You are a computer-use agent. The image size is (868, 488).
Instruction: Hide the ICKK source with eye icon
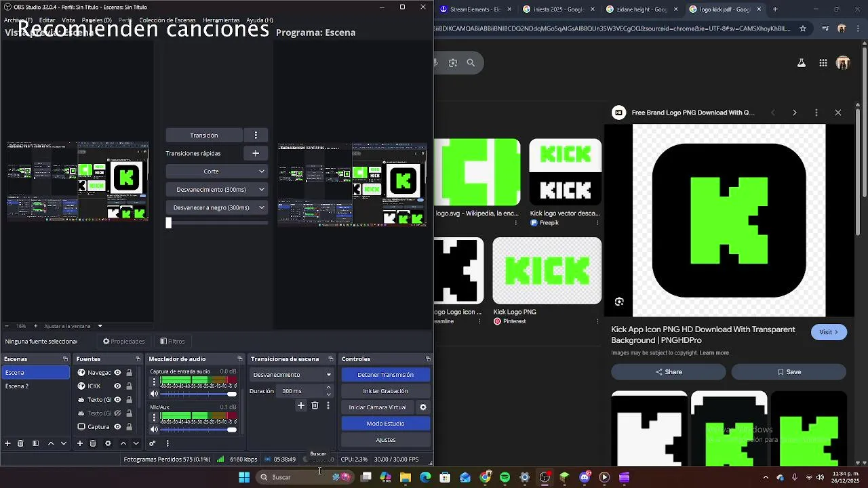tap(117, 386)
